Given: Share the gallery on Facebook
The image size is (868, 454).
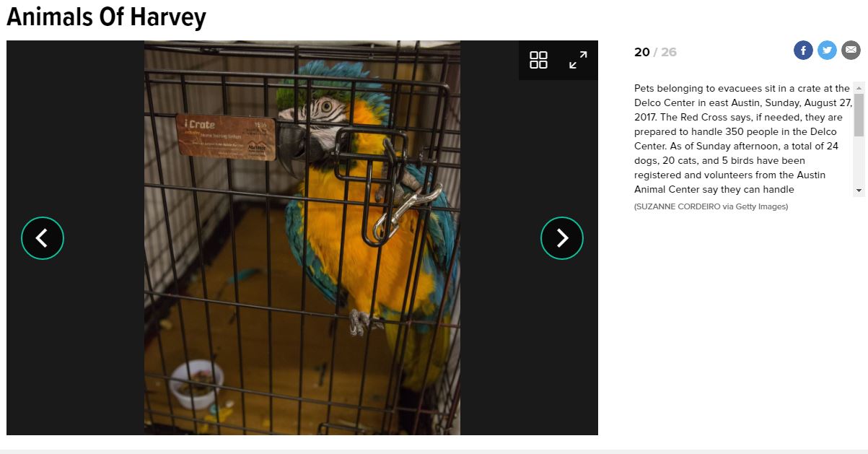Looking at the screenshot, I should [x=803, y=51].
